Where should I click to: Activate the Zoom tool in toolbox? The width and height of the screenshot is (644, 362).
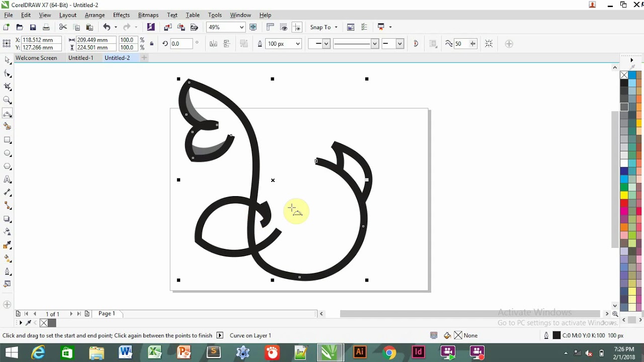(8, 100)
